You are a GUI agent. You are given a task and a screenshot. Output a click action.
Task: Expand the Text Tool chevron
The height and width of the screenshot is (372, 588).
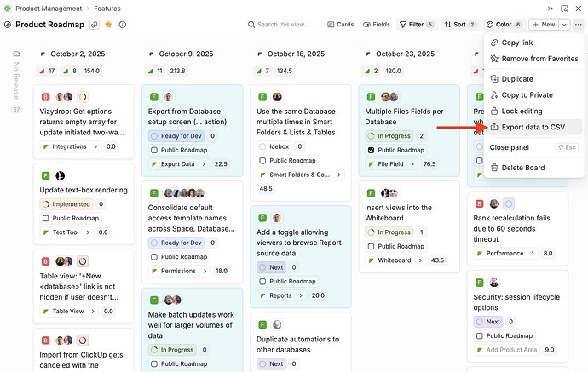tap(88, 232)
